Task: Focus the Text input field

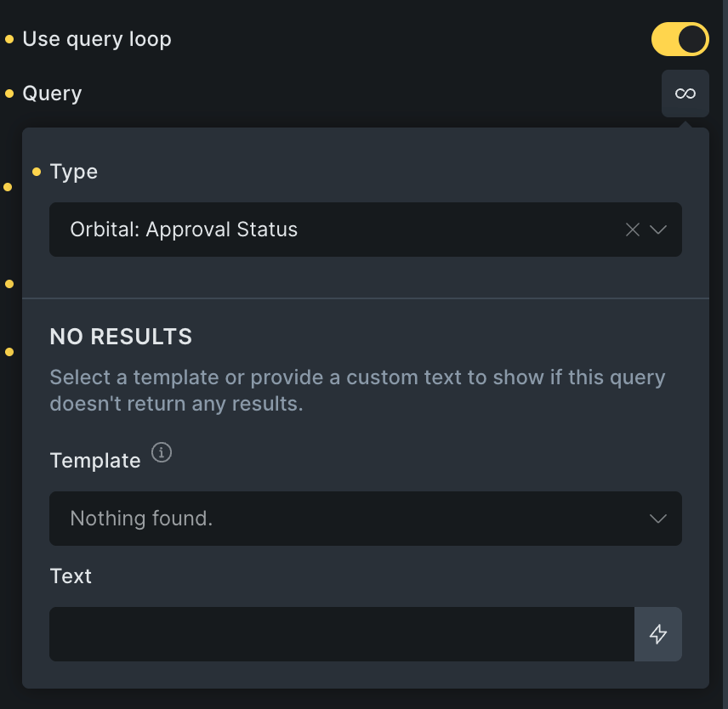Action: pos(341,634)
